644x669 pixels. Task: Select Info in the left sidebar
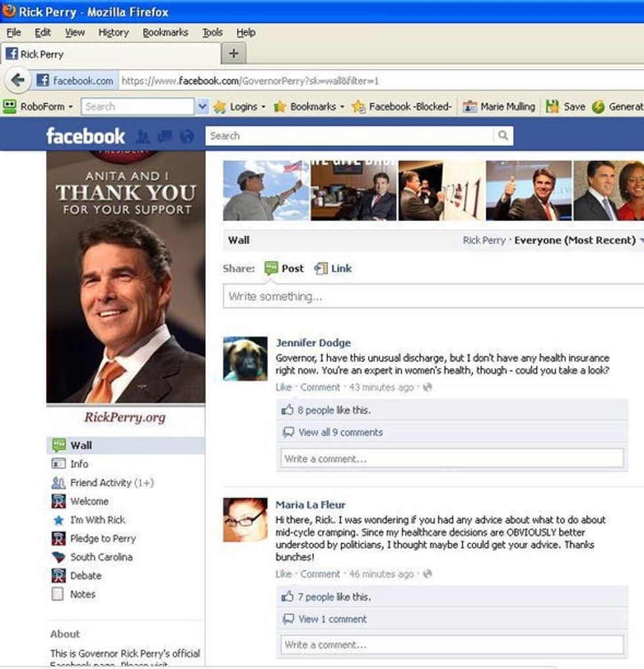[x=79, y=464]
